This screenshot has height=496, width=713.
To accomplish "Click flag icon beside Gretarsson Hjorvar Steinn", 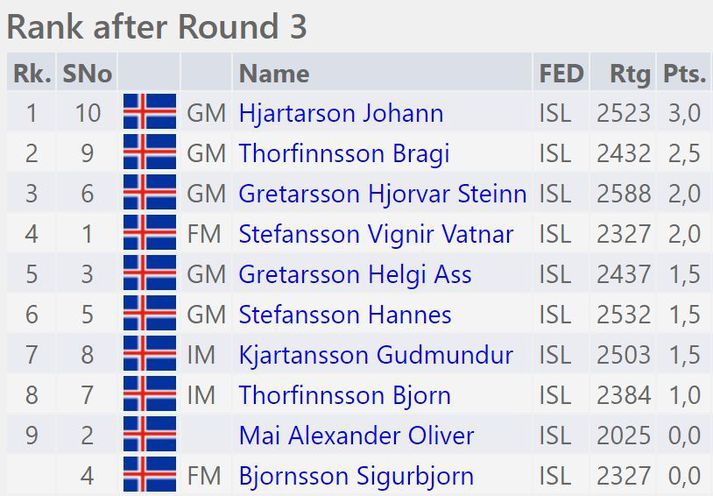I will click(x=150, y=192).
